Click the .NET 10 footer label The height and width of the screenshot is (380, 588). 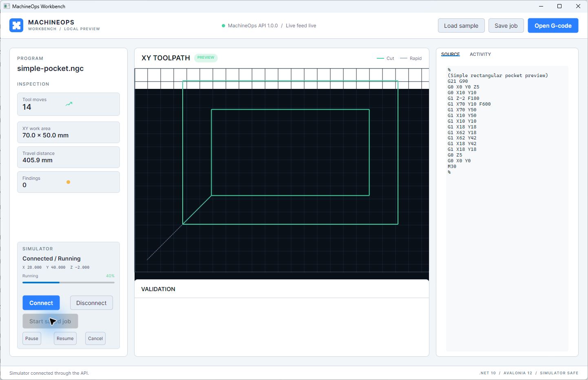pyautogui.click(x=488, y=373)
